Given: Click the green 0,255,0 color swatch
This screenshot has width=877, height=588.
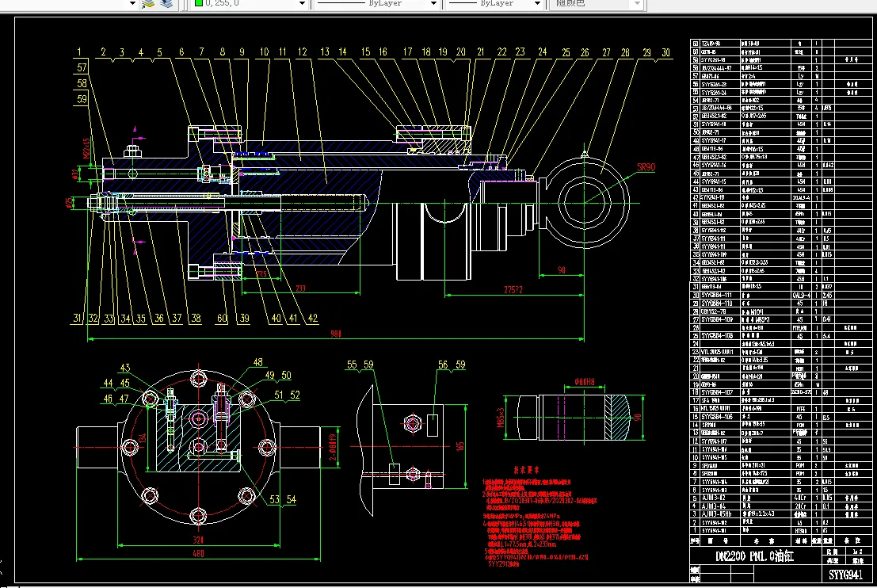Looking at the screenshot, I should click(x=198, y=3).
